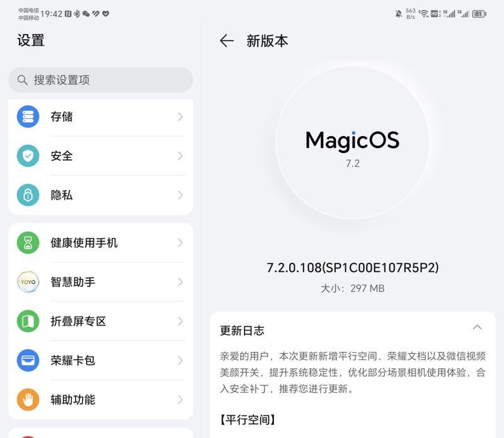Screen dimensions: 504x438
Task: Tap the 新版本 page title
Action: 267,41
